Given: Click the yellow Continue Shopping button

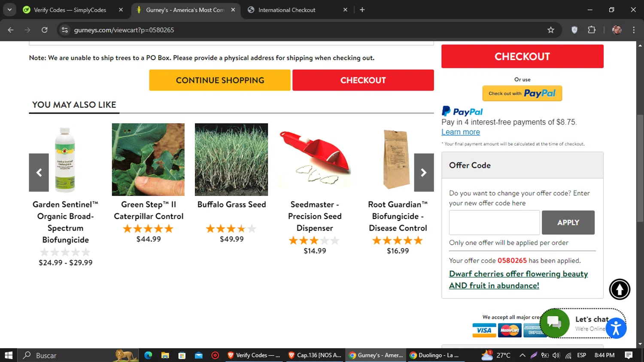Looking at the screenshot, I should [x=220, y=80].
